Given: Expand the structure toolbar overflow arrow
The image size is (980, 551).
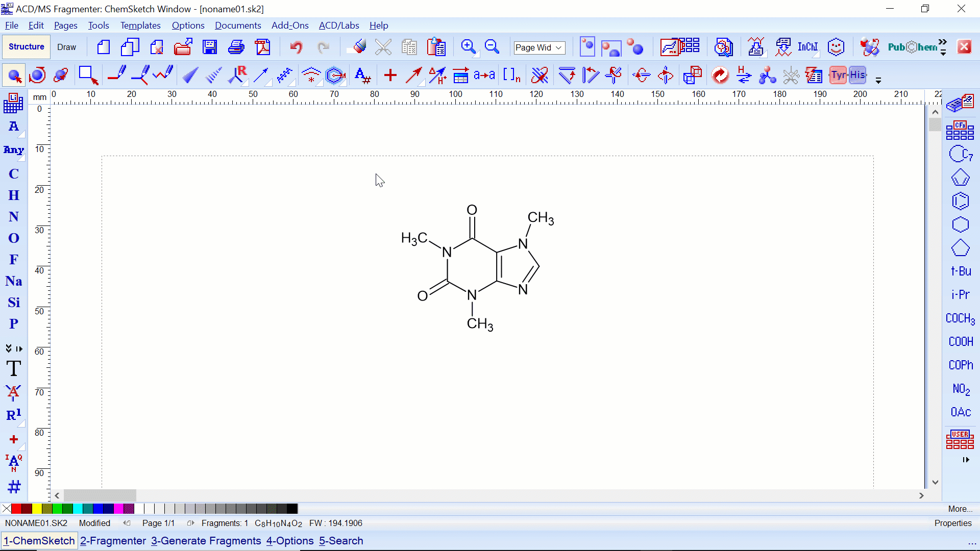Looking at the screenshot, I should tap(878, 80).
